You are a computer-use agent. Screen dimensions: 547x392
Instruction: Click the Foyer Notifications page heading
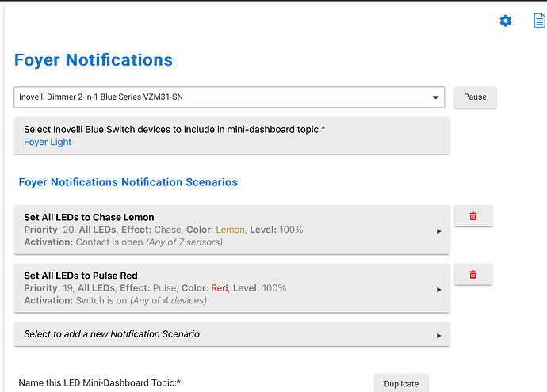tap(94, 60)
